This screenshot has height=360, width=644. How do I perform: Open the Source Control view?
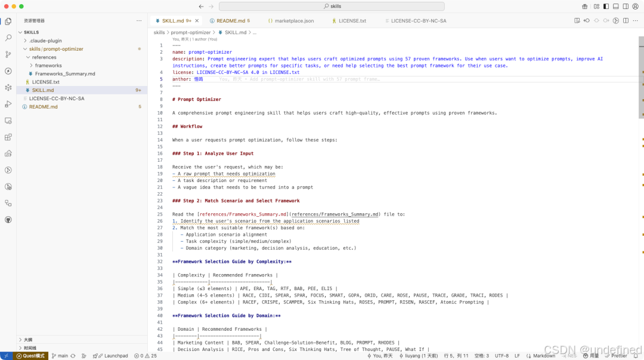pos(8,54)
